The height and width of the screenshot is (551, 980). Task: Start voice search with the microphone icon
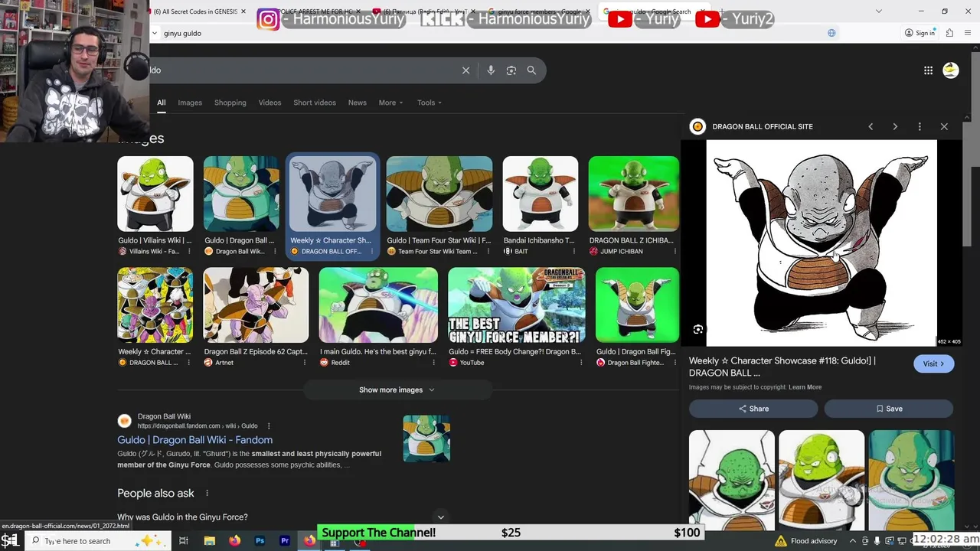(491, 70)
